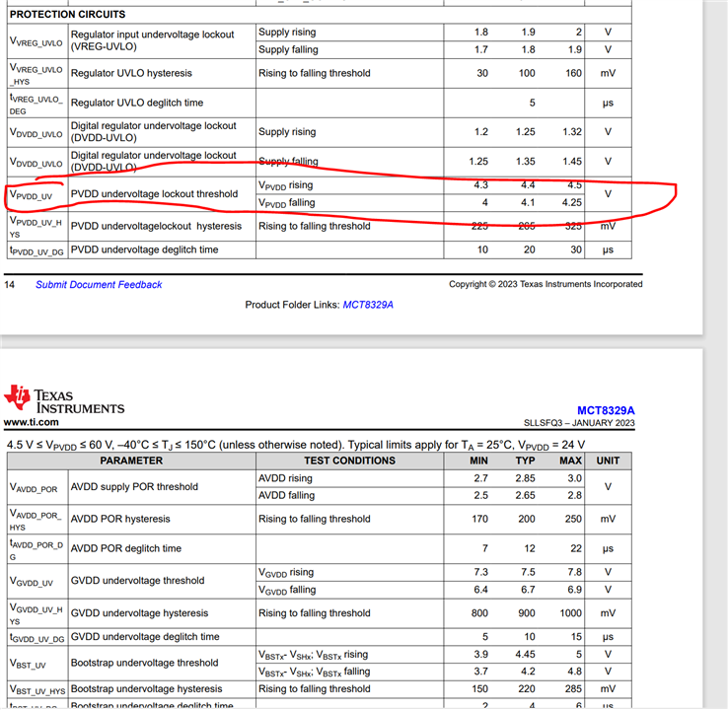
Task: Click the 'AVDD rising' condition cell
Action: 349,478
